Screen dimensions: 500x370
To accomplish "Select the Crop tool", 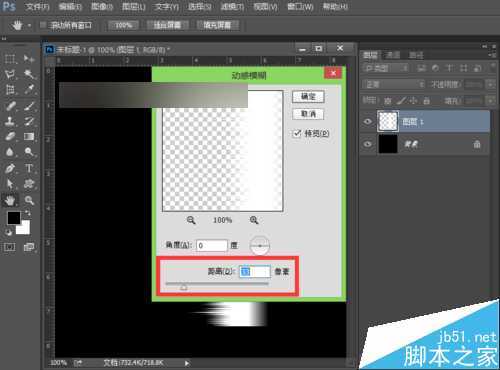I will [x=10, y=89].
